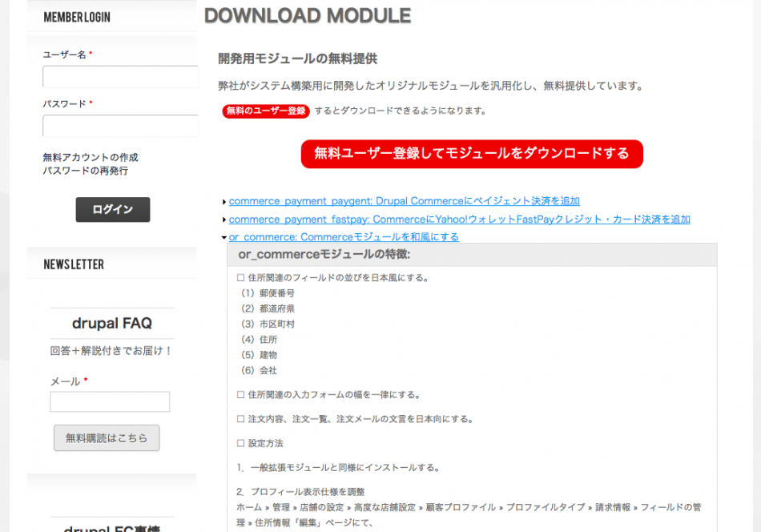Click the ユーザー名 input field
Viewport: 761px width, 532px height.
(120, 77)
